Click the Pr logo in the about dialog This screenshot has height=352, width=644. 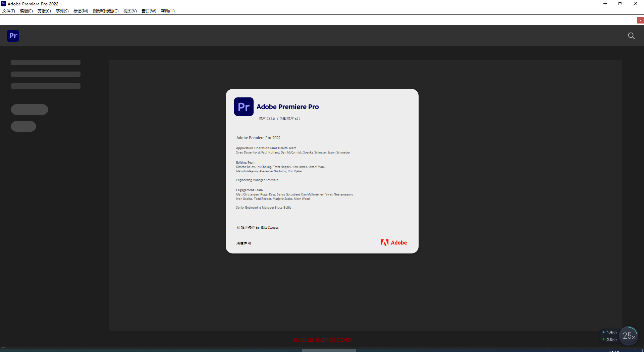click(x=244, y=107)
